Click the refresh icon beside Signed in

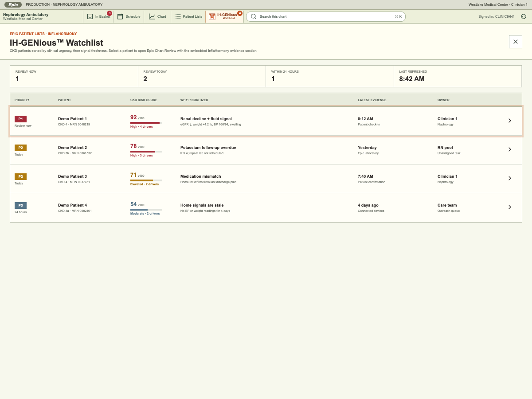(524, 16)
